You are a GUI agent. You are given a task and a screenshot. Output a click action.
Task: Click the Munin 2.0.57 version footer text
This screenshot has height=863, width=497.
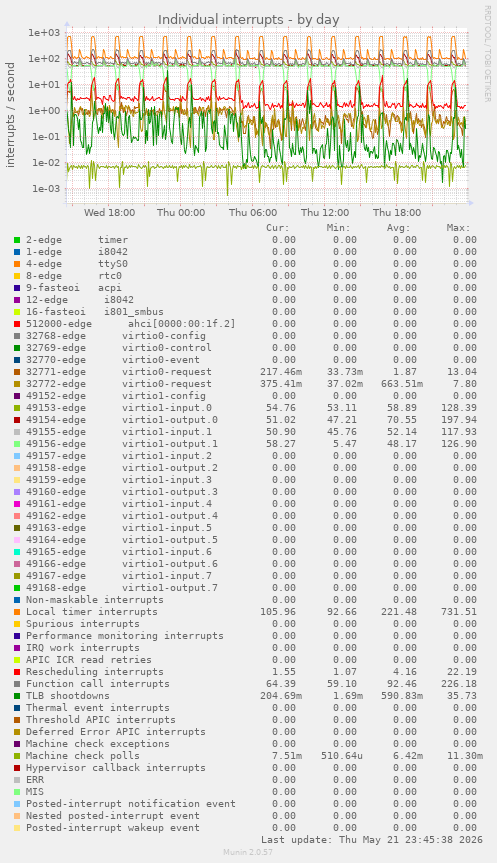point(248,852)
